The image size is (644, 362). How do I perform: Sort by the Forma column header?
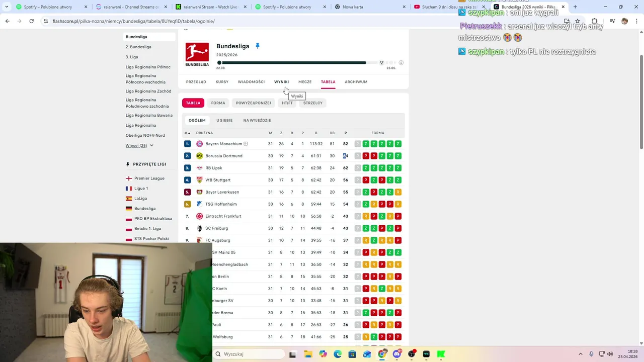[378, 133]
